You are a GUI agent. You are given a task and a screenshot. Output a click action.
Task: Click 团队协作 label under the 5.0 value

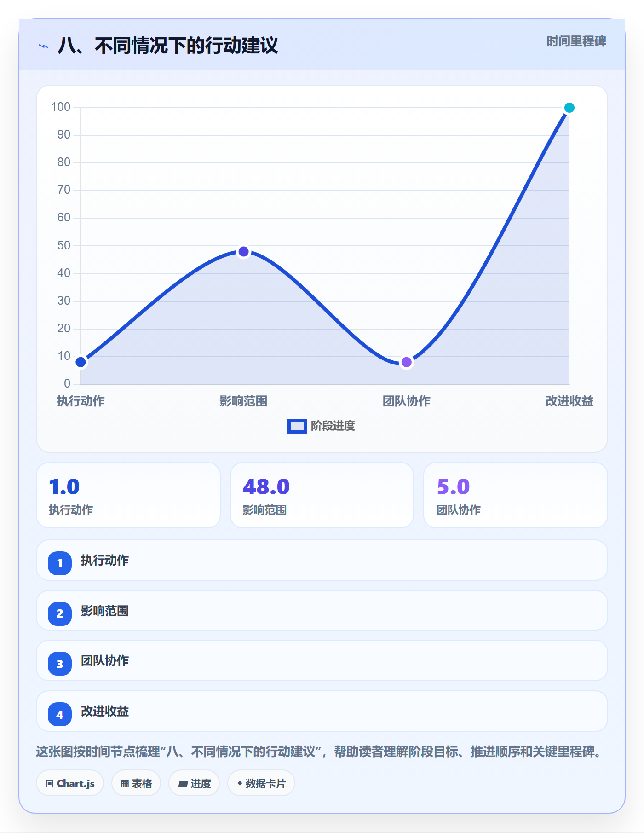tap(459, 510)
